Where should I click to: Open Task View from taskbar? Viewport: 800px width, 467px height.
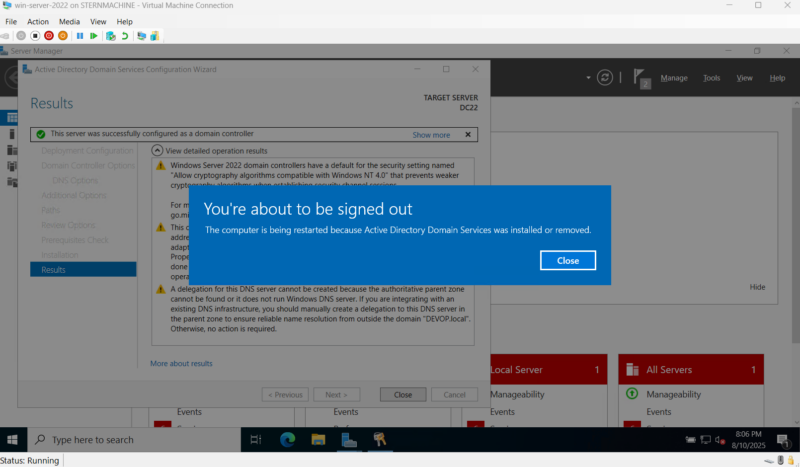pyautogui.click(x=256, y=439)
